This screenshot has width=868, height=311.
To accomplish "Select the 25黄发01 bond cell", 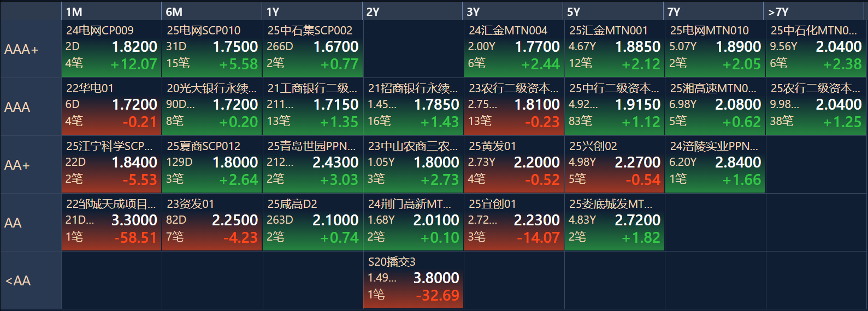I will (513, 164).
